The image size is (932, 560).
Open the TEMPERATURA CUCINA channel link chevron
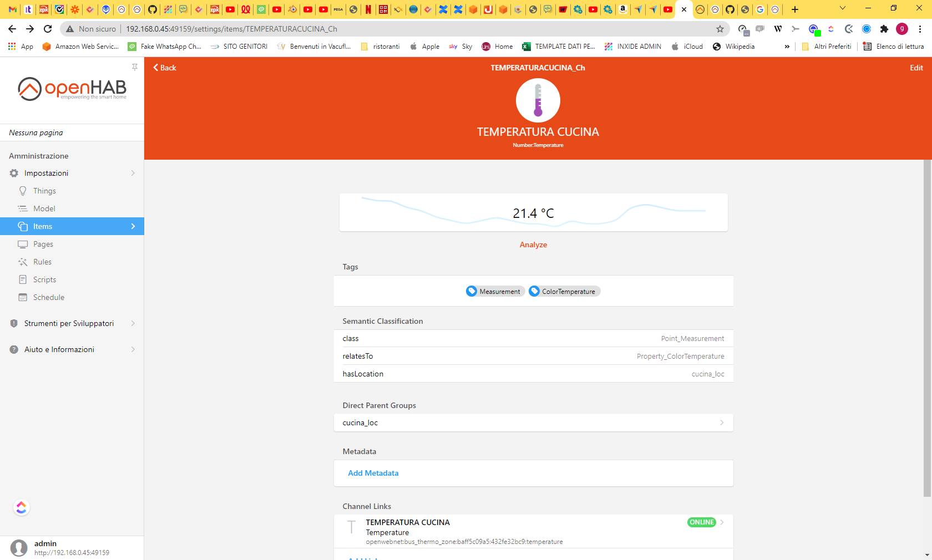pyautogui.click(x=722, y=522)
